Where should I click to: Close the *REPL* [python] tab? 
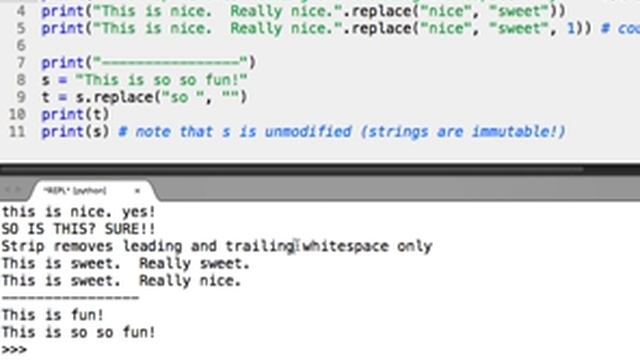[137, 191]
